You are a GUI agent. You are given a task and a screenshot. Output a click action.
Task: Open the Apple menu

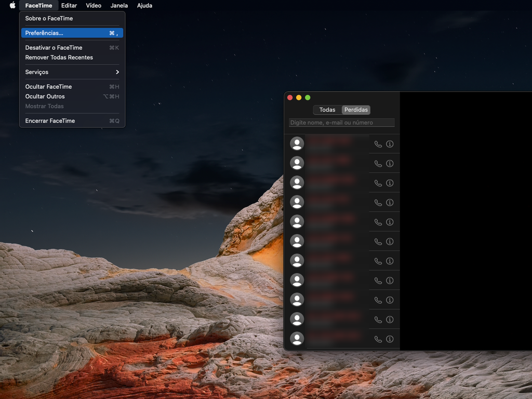(x=12, y=5)
